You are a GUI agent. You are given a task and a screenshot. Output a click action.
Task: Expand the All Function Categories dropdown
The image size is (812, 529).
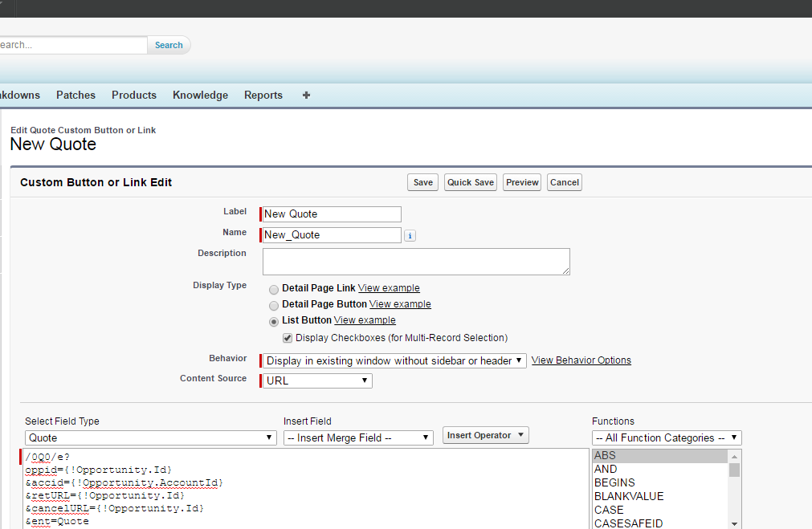click(x=667, y=438)
